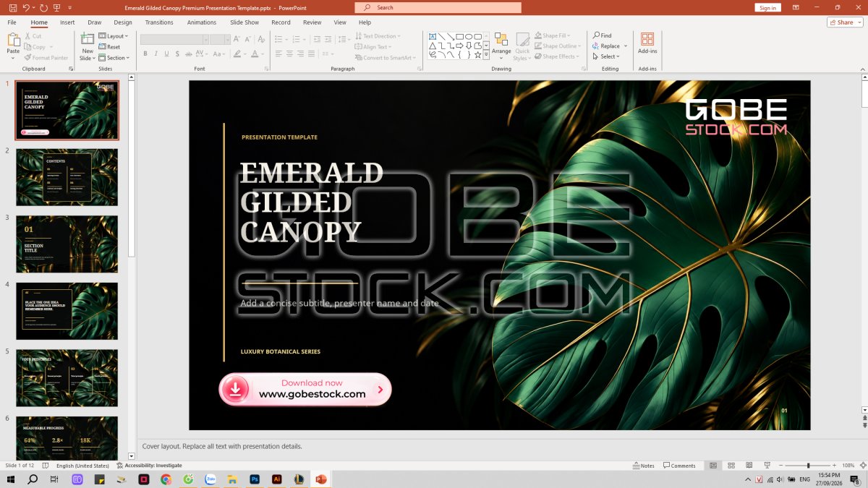
Task: Expand the Section dropdown
Action: coord(114,58)
